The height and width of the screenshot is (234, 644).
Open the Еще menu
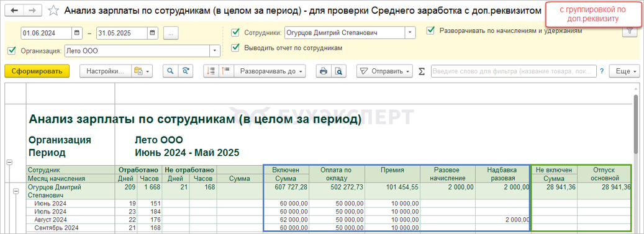[625, 71]
